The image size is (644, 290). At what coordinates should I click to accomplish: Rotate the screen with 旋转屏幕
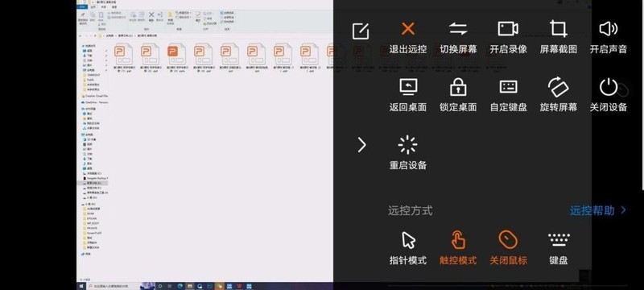click(x=558, y=95)
